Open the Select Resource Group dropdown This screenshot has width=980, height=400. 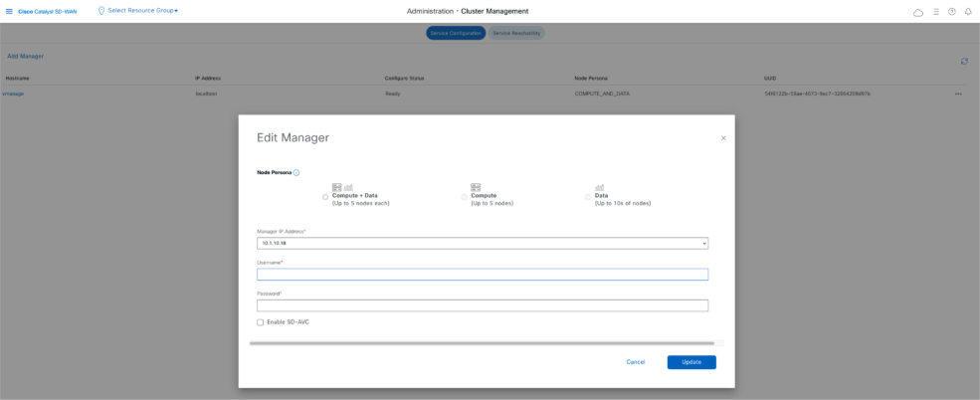point(139,10)
